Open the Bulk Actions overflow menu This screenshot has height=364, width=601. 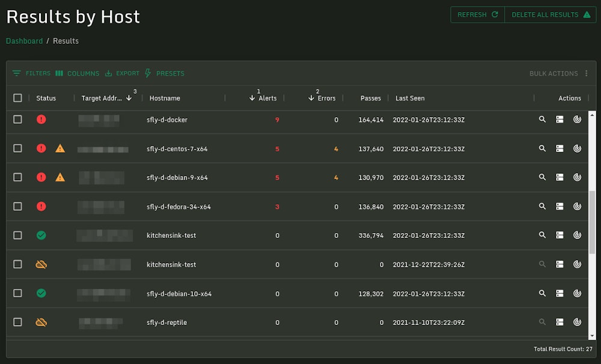coord(587,73)
